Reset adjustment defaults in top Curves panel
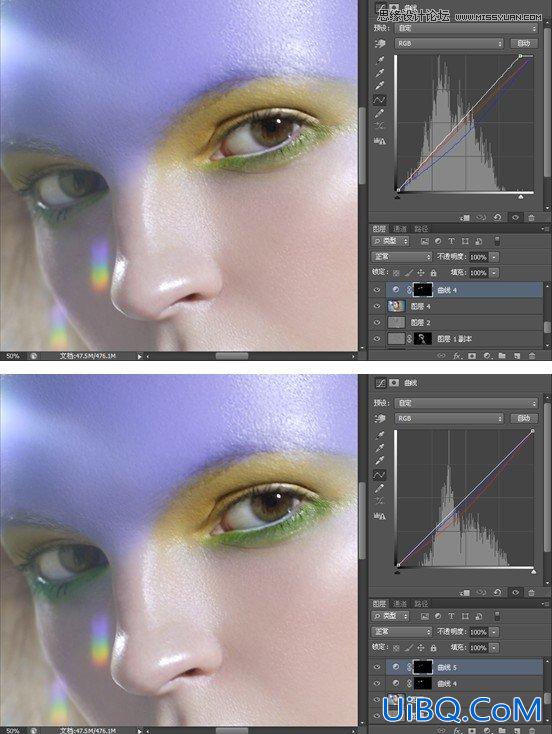Image resolution: width=552 pixels, height=734 pixels. click(x=497, y=218)
